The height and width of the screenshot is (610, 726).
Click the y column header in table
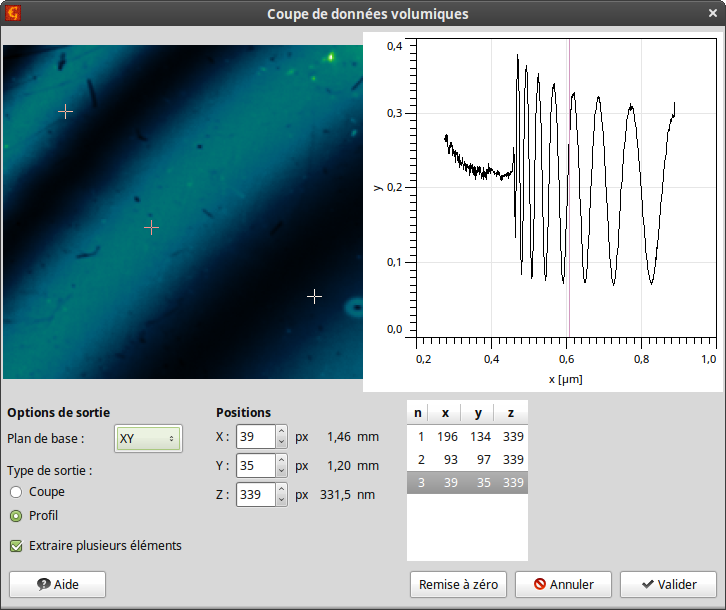click(478, 413)
